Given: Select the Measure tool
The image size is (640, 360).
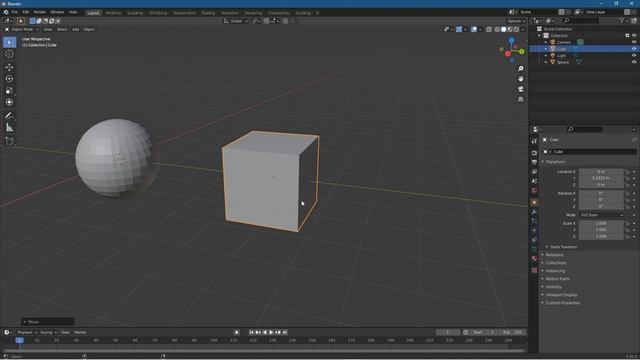Looking at the screenshot, I should 9,128.
